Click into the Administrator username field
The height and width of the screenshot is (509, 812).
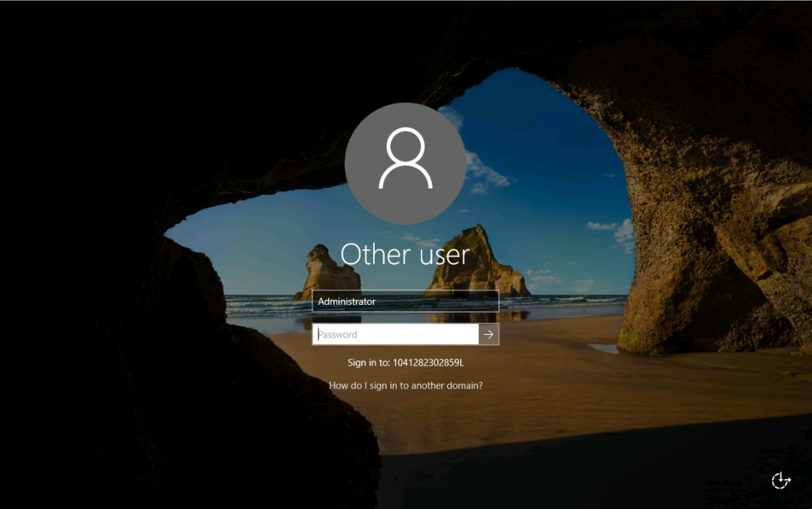click(405, 302)
